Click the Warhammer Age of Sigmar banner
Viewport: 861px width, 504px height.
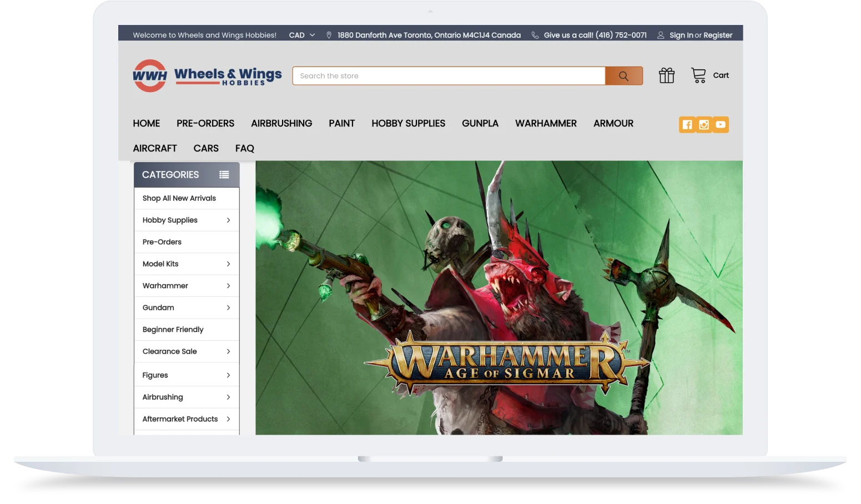(499, 298)
